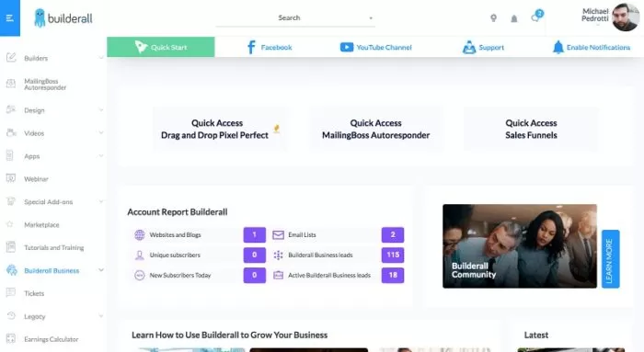
Task: Click the Builderall Business sidebar icon
Action: click(x=11, y=270)
